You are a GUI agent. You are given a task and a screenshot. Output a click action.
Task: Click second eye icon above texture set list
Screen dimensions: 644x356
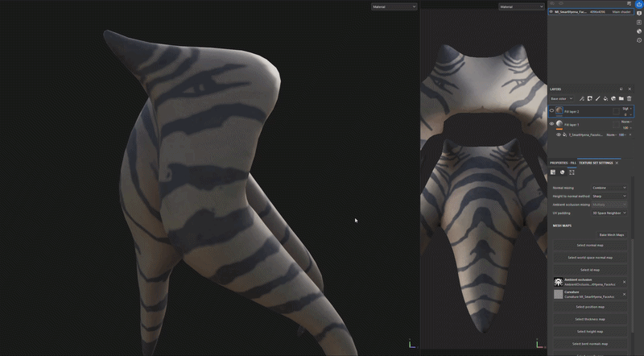point(560,3)
